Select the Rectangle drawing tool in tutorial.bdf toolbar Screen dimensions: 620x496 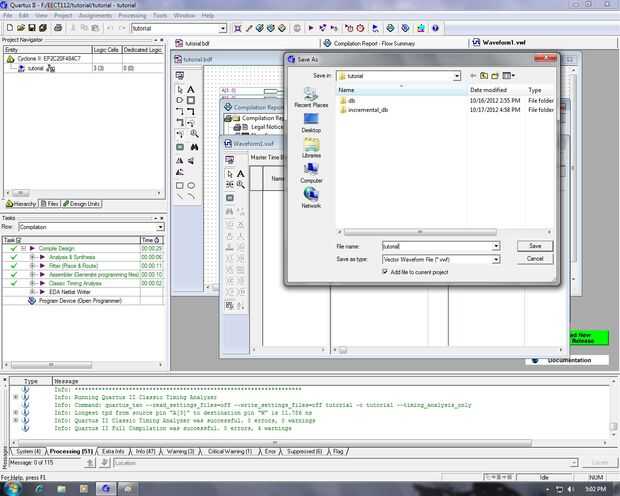click(x=180, y=185)
